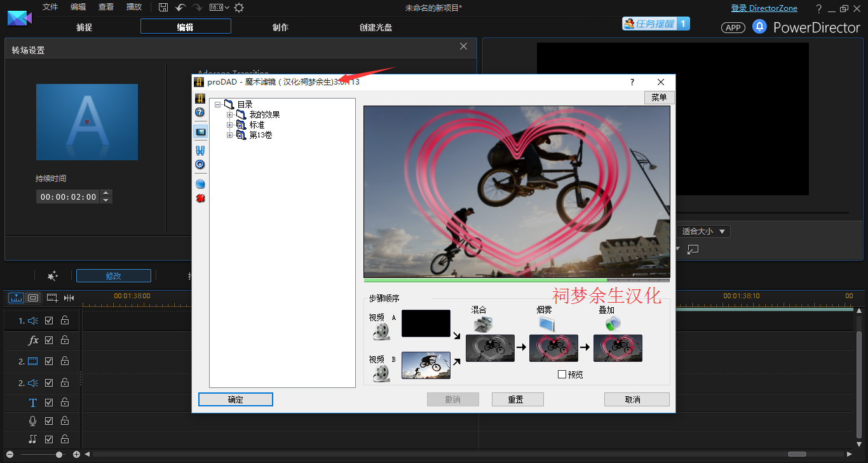Click the add track icon in timeline toolbar
868x463 pixels.
tap(52, 298)
